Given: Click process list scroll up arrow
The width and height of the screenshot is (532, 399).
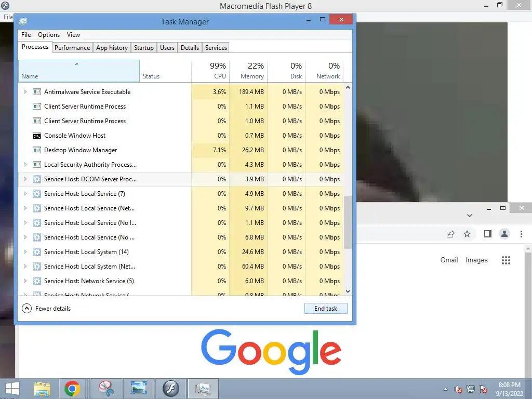Looking at the screenshot, I should (348, 87).
